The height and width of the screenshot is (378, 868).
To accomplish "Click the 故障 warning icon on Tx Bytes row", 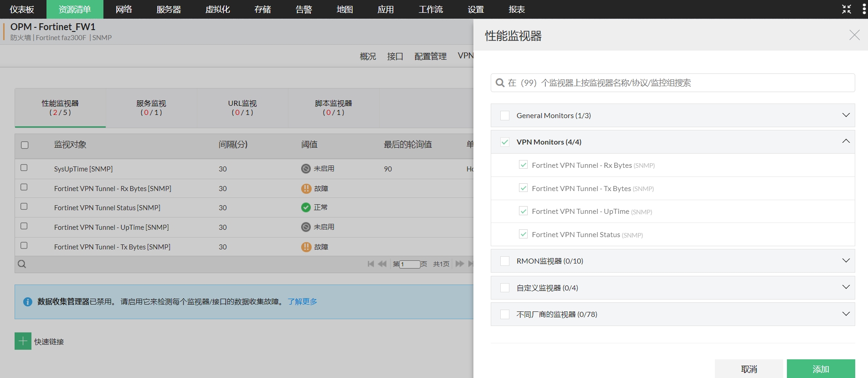I will [306, 247].
